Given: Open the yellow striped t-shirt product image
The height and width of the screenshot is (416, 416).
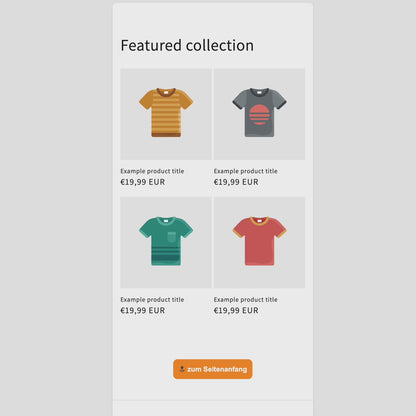Looking at the screenshot, I should point(166,114).
